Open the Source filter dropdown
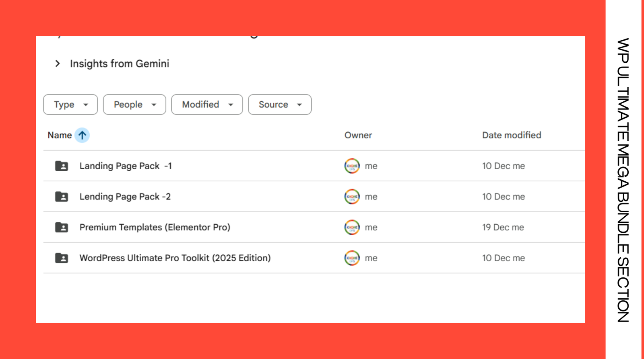The height and width of the screenshot is (359, 644). click(280, 105)
